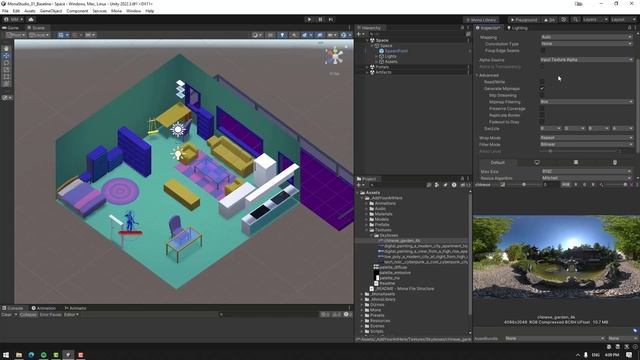Open the Layers dropdown
The height and width of the screenshot is (360, 640).
(595, 20)
